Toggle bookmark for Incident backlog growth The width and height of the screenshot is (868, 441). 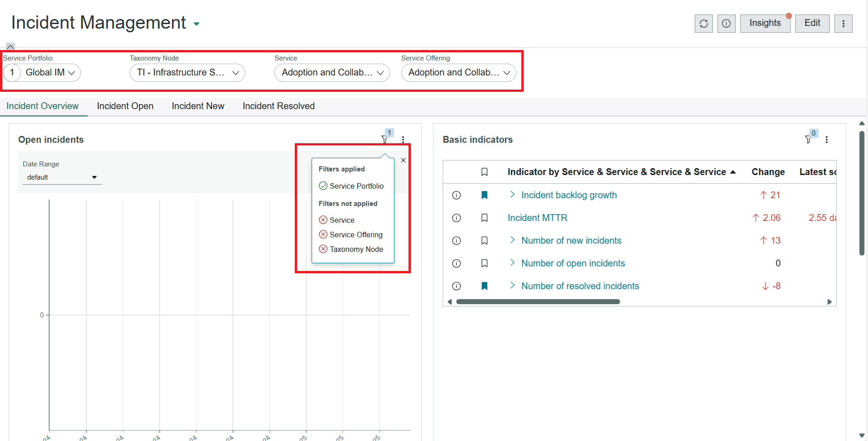click(484, 195)
